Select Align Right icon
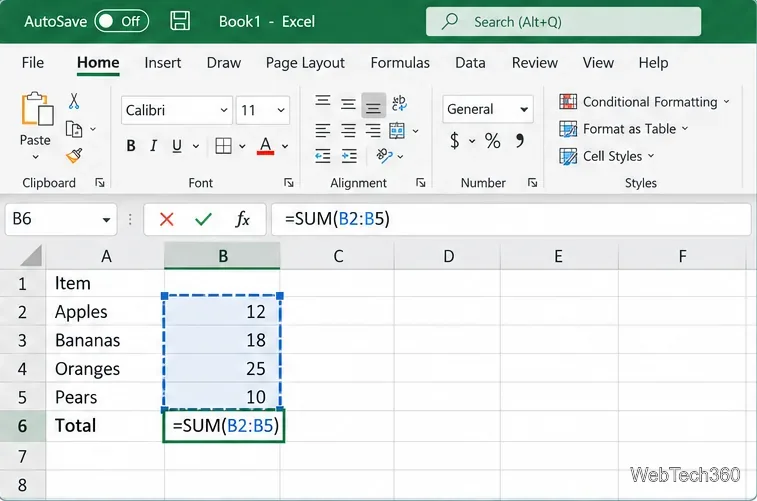 (x=373, y=130)
